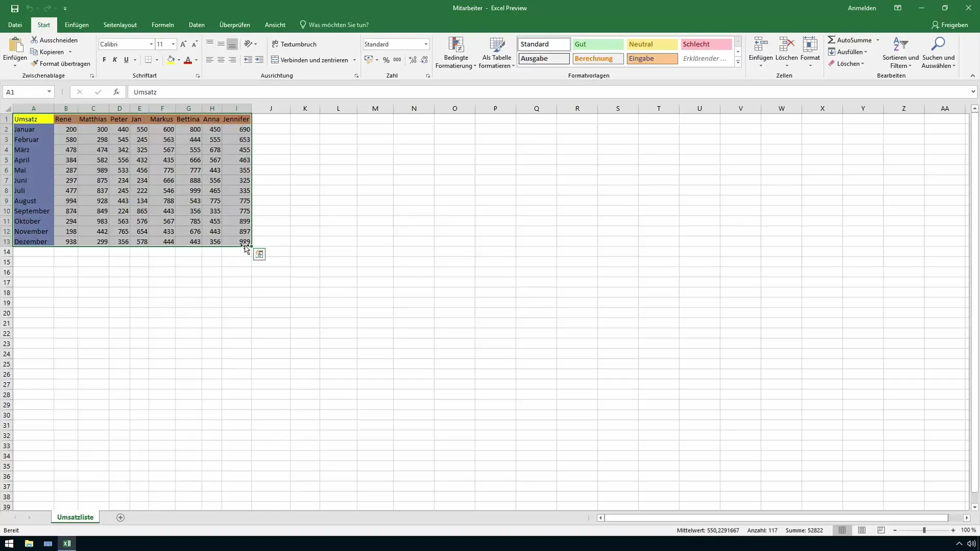
Task: Open Bedingte Formatierung dropdown
Action: click(456, 53)
